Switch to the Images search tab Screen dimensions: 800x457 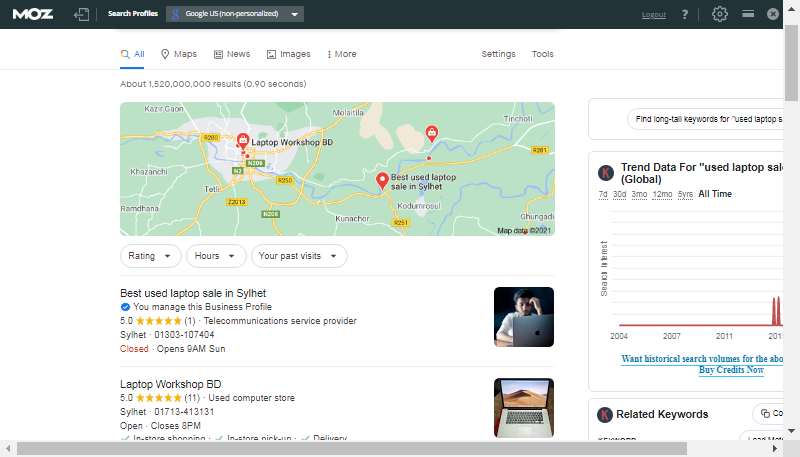288,54
